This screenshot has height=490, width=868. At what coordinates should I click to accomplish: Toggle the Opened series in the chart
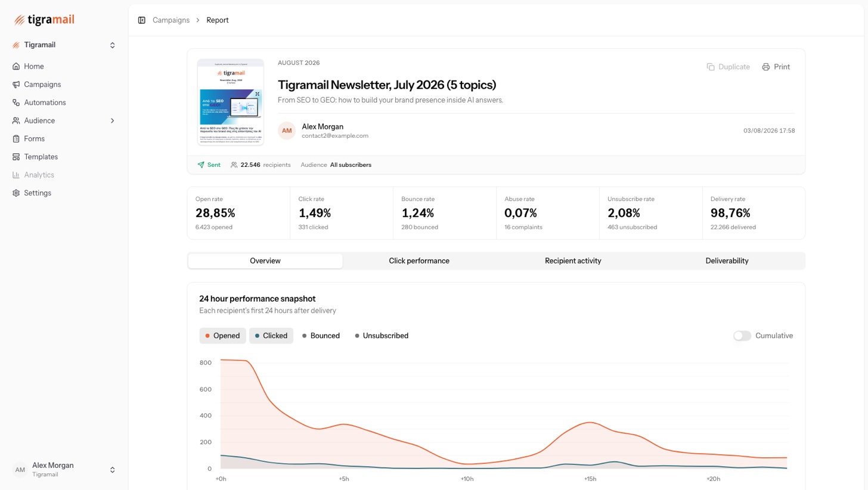point(222,336)
